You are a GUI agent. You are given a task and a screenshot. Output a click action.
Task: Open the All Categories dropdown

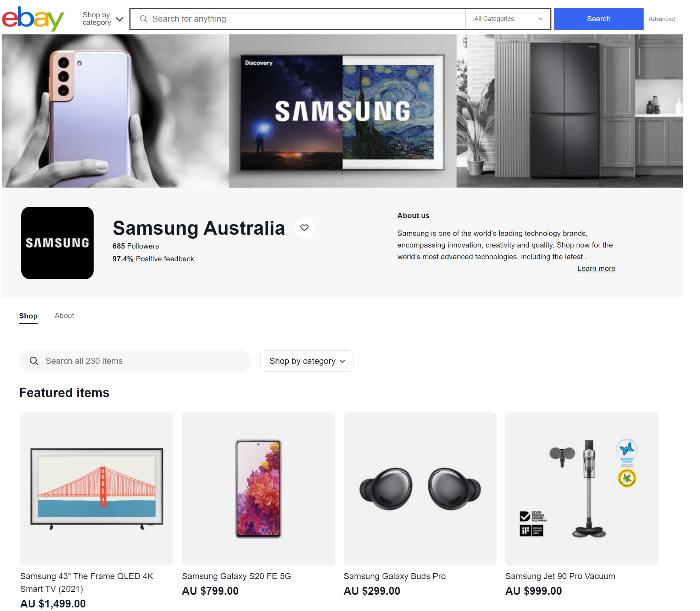508,19
